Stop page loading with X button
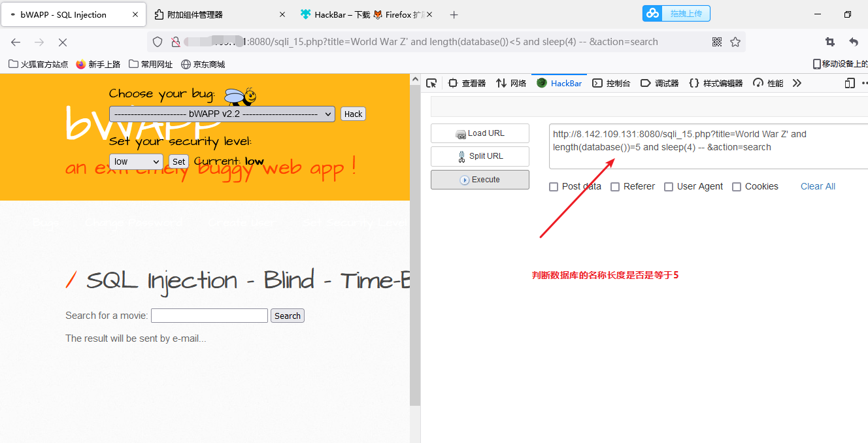 point(63,42)
